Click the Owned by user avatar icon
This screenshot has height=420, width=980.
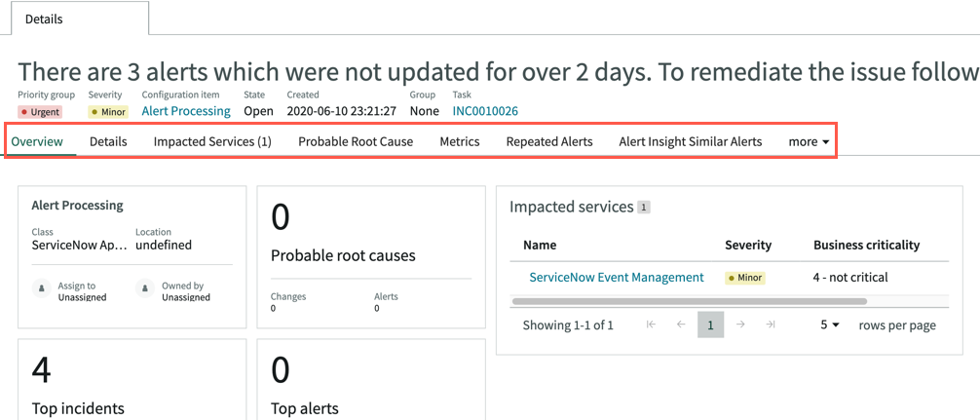pyautogui.click(x=145, y=289)
